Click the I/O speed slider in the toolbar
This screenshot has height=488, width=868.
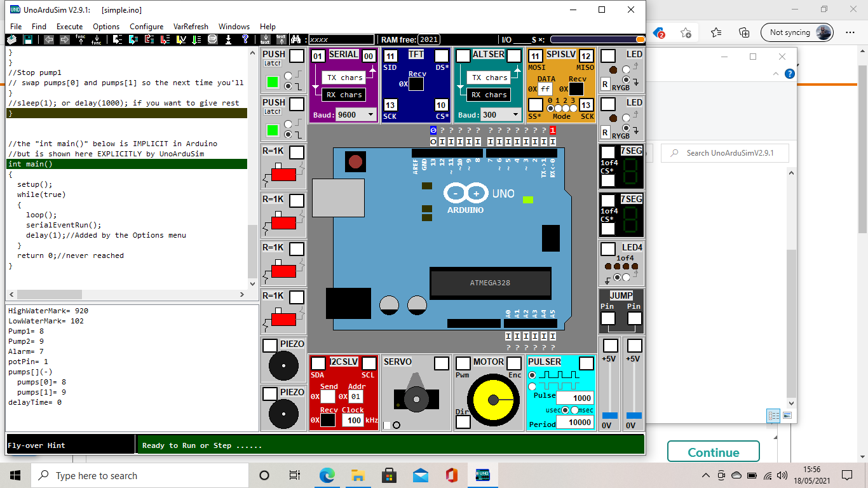pos(597,39)
